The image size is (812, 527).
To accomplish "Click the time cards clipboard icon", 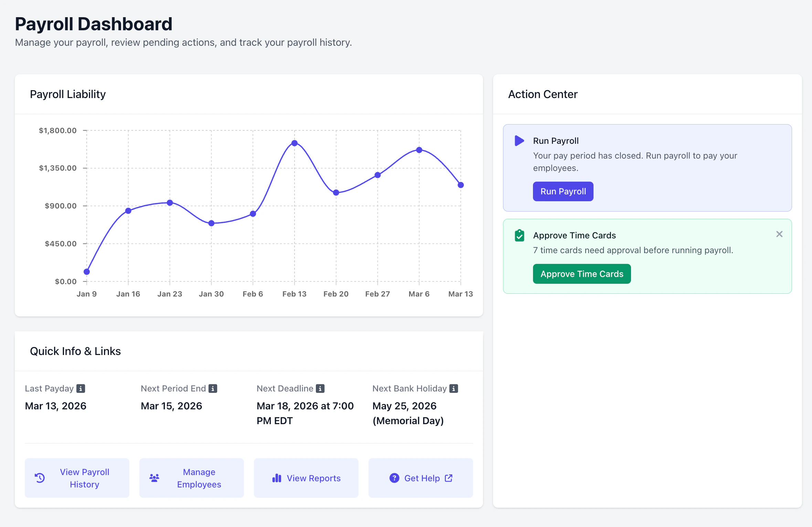I will coord(519,236).
